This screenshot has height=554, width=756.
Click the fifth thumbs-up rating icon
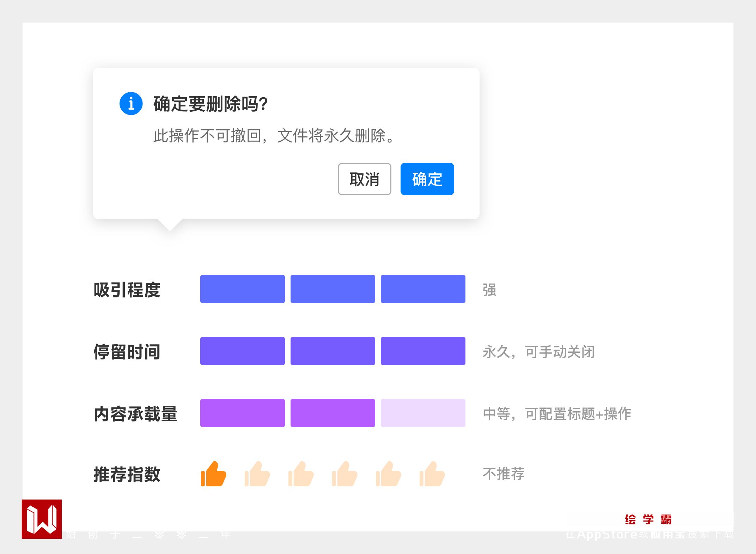tap(389, 474)
